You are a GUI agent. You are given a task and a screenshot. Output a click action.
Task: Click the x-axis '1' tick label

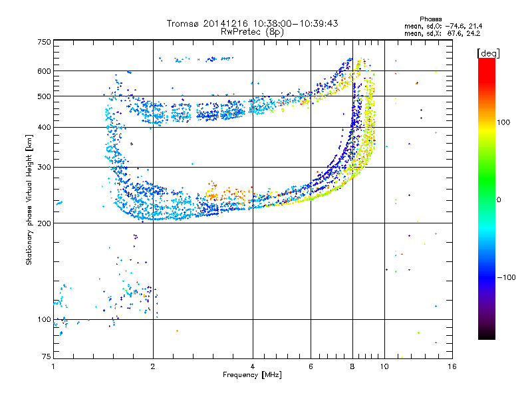53,366
